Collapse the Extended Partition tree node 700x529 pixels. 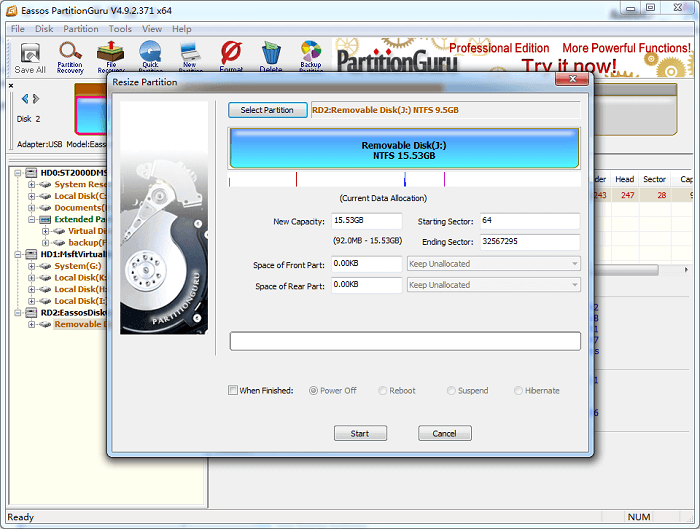pos(32,219)
